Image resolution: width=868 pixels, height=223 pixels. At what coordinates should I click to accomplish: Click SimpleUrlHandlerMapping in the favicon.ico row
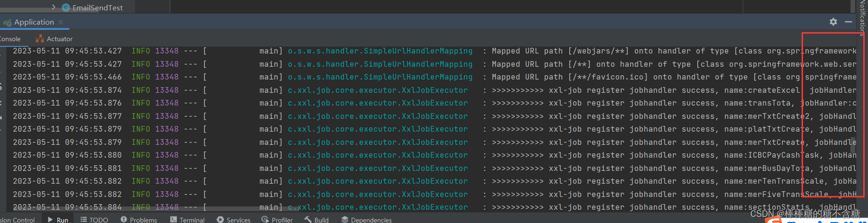[418, 77]
